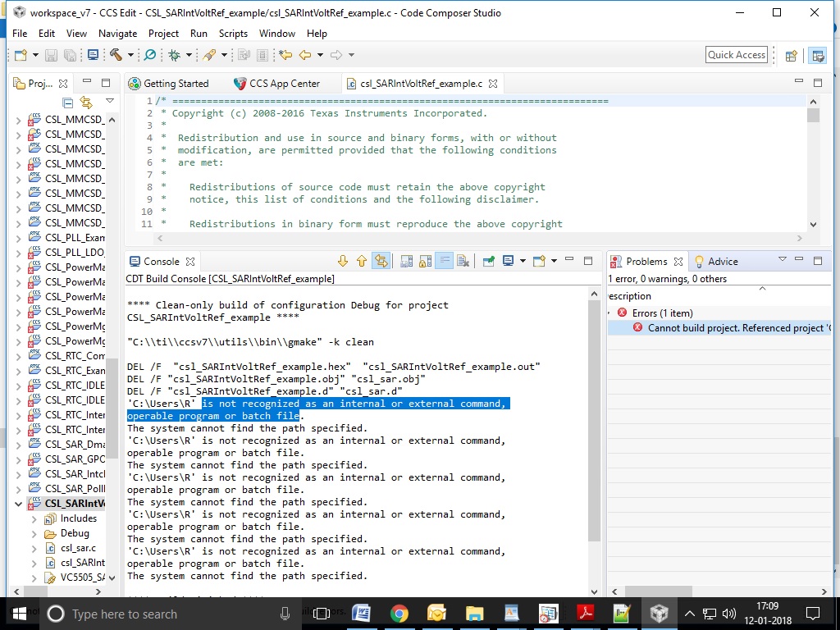Open the New toolbar dropdown arrow
This screenshot has height=630, width=840.
35,55
